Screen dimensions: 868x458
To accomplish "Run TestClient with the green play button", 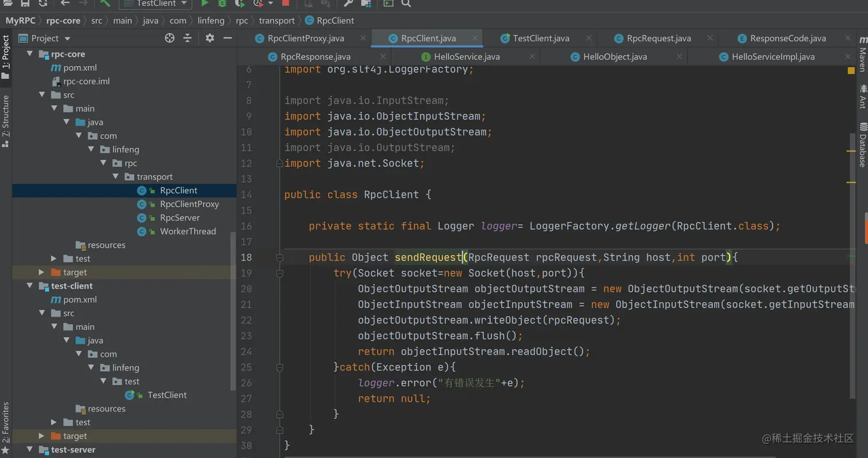I will [x=205, y=3].
